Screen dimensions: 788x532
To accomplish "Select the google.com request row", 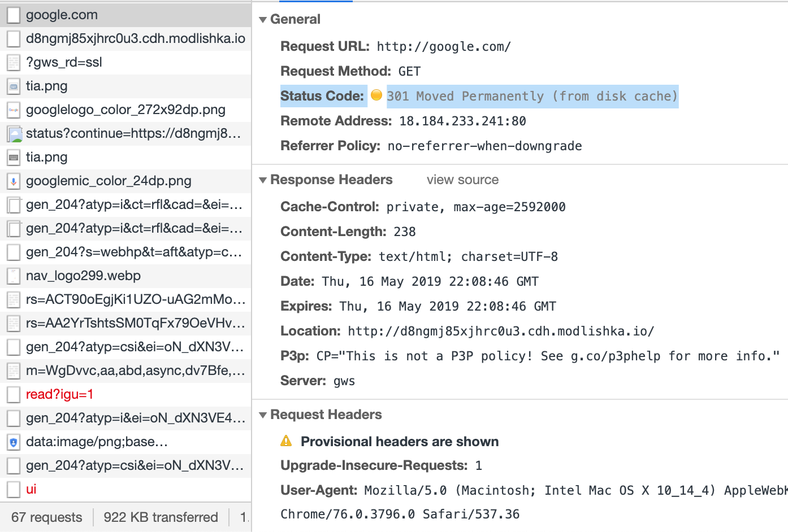I will pyautogui.click(x=125, y=15).
